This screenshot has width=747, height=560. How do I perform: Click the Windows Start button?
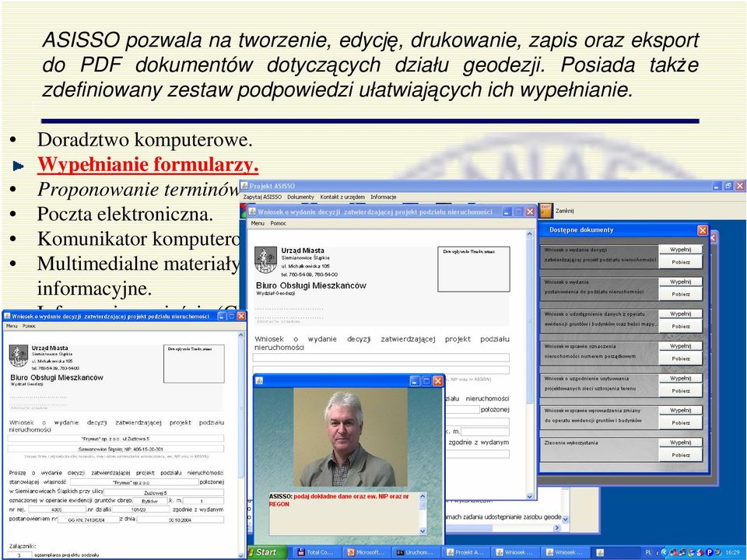click(268, 552)
